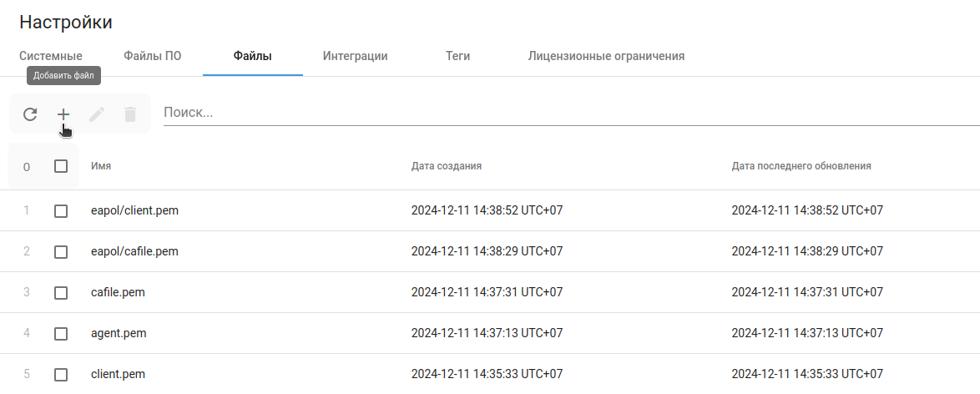The image size is (980, 394).
Task: Enable the agent.pem row checkbox
Action: tap(61, 334)
